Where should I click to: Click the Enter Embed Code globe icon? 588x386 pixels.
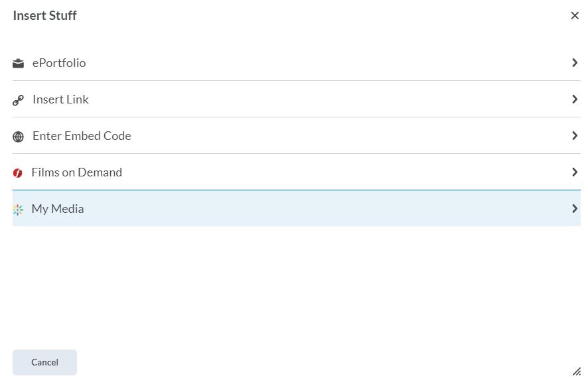coord(18,137)
